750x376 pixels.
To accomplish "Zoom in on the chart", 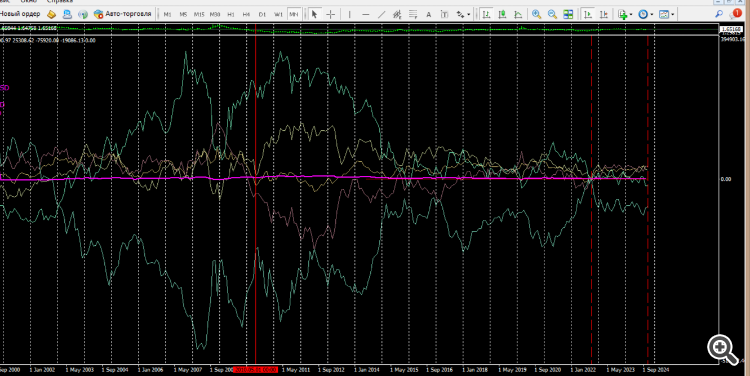I will 537,14.
